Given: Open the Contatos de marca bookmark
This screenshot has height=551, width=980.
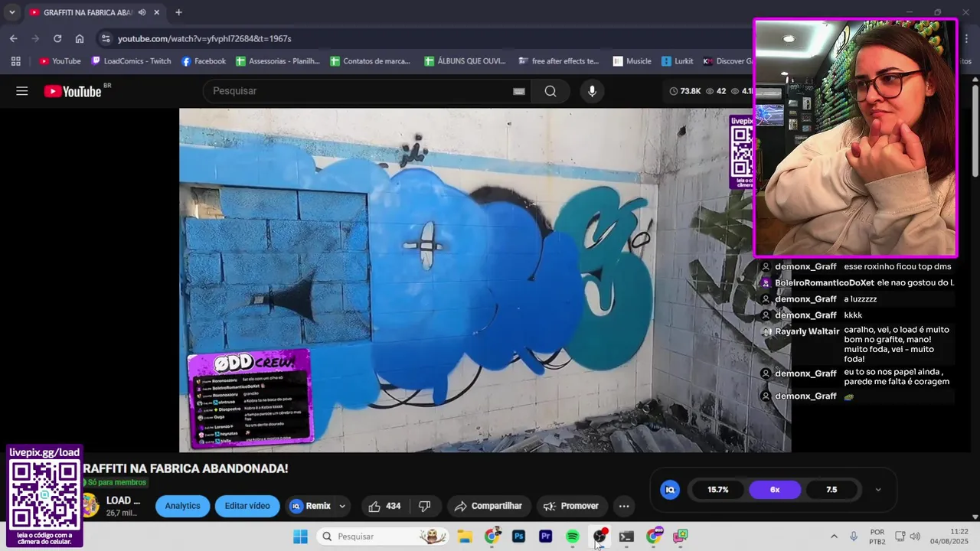Looking at the screenshot, I should pos(371,61).
